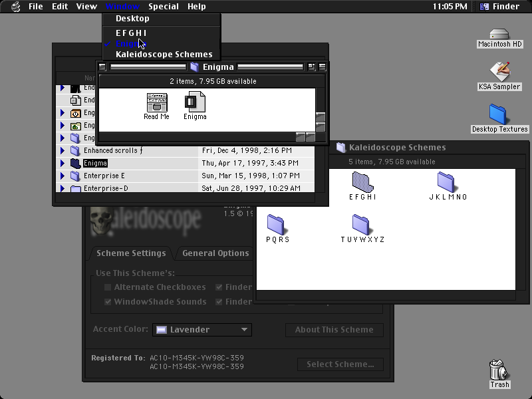Viewport: 532px width, 399px height.
Task: Open the Help menu
Action: [197, 7]
